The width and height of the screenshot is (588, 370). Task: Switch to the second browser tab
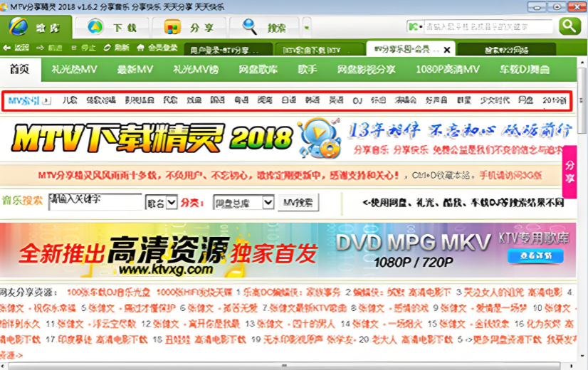[x=320, y=50]
